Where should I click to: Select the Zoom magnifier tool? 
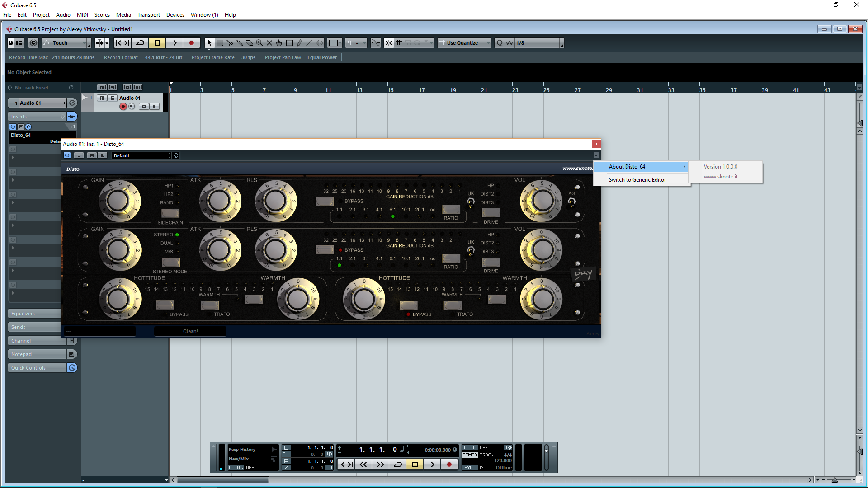tap(259, 43)
